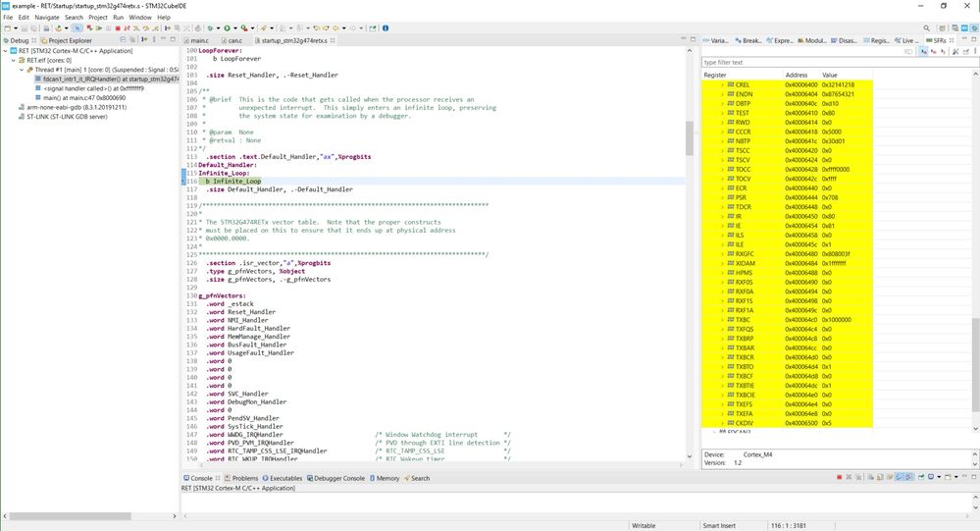This screenshot has width=980, height=531.
Task: Click the SFR configure tools icon
Action: coord(955,51)
